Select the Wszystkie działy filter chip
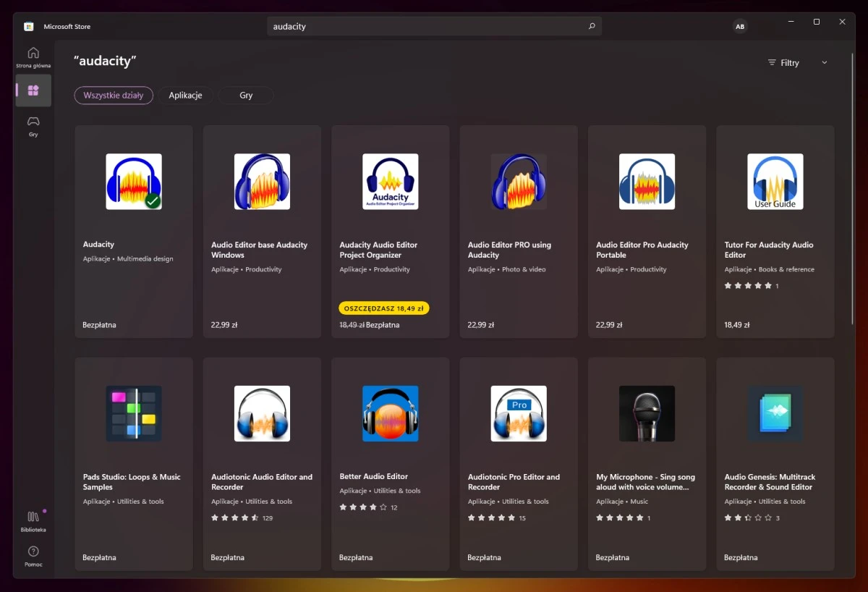Screen dimensions: 868x592 (114, 96)
